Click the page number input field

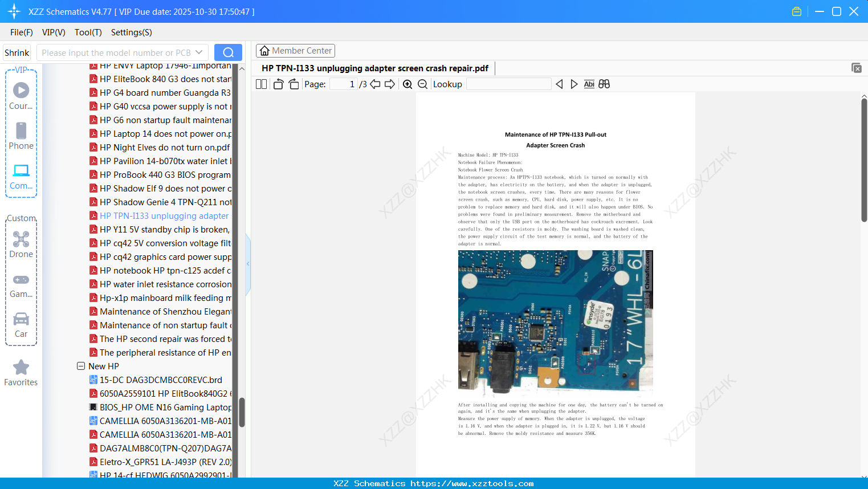click(343, 84)
